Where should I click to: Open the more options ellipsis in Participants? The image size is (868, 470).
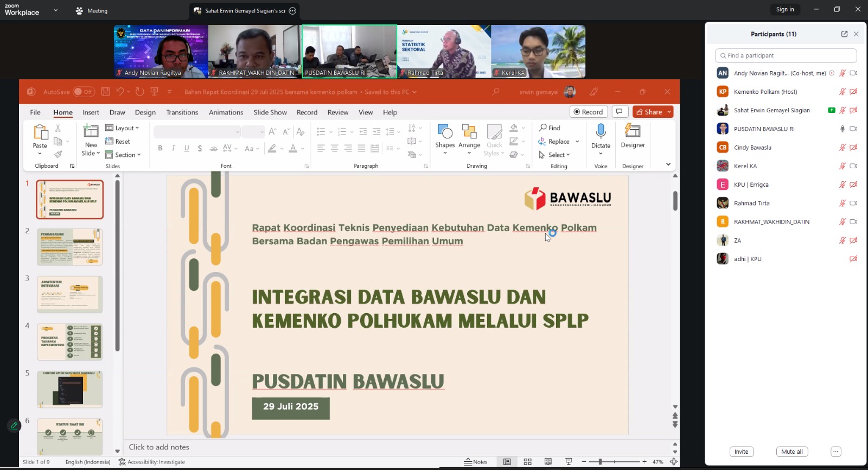point(835,452)
